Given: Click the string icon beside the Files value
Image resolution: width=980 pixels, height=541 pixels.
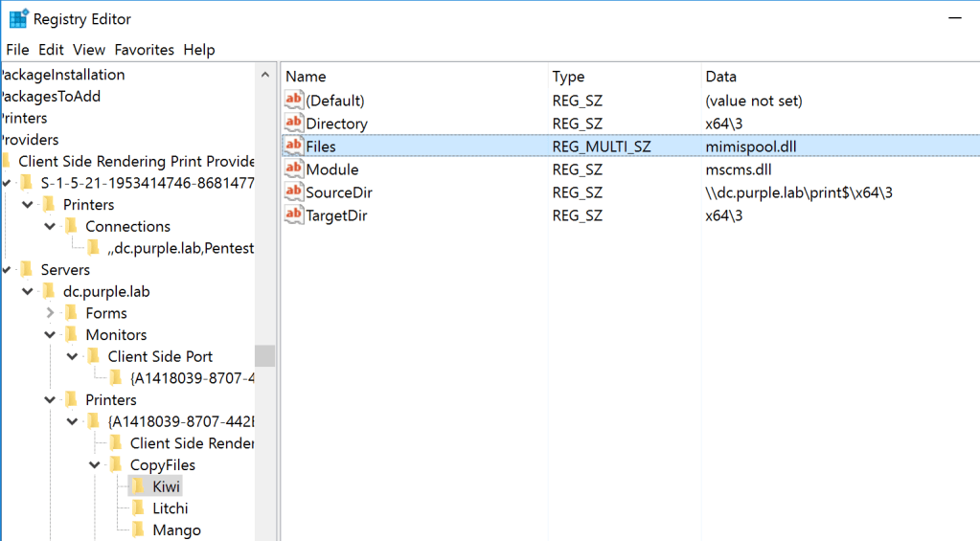Looking at the screenshot, I should (294, 147).
